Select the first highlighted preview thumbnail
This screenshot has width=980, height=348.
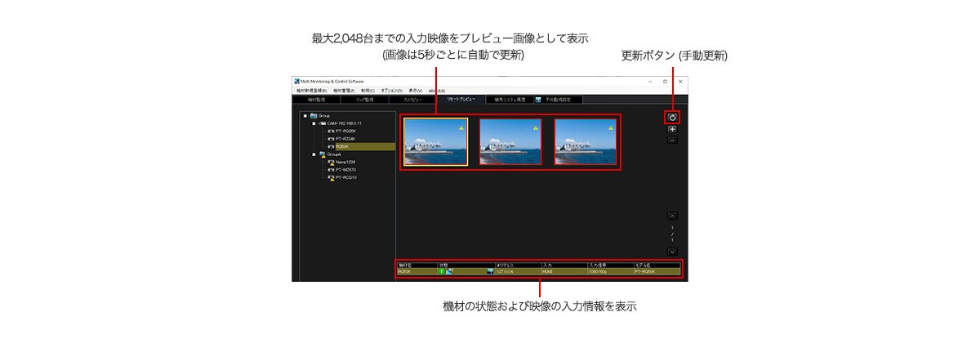coord(436,141)
